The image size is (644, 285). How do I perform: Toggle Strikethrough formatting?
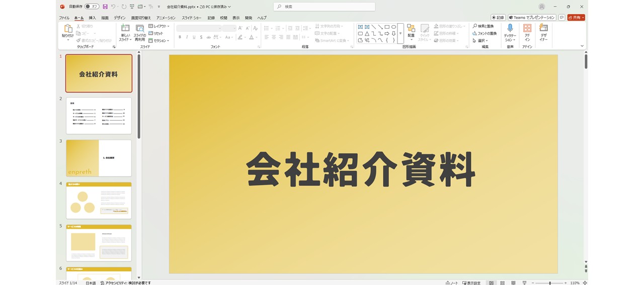[x=209, y=37]
